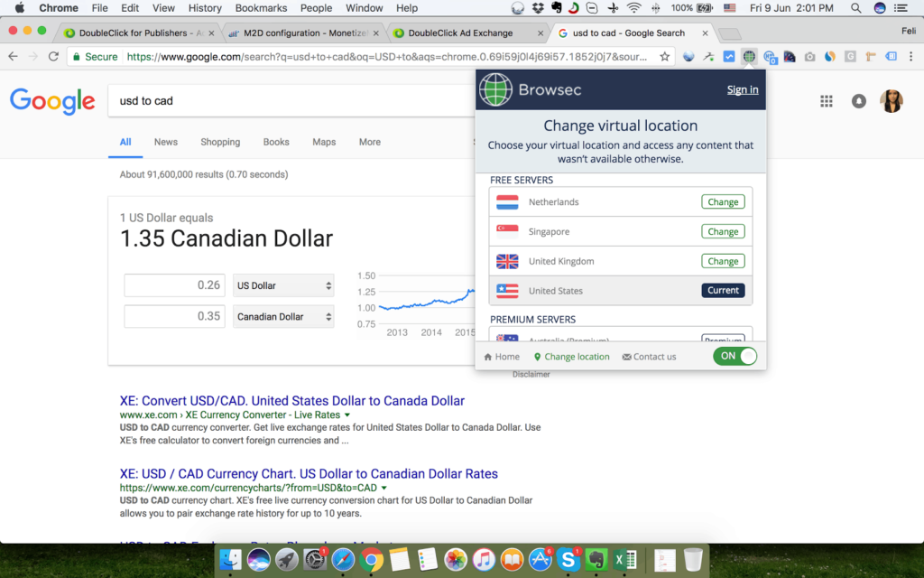Screen dimensions: 924x578
Task: Open the Bookmarks menu in menu bar
Action: (x=260, y=8)
